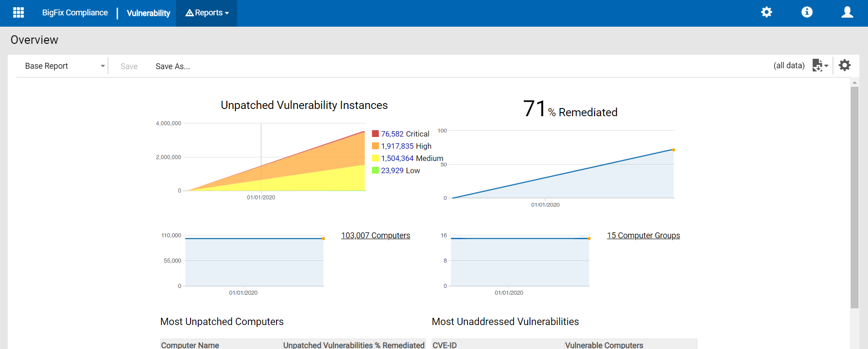This screenshot has width=868, height=349.
Task: Click the orange High legend swatch
Action: click(375, 146)
